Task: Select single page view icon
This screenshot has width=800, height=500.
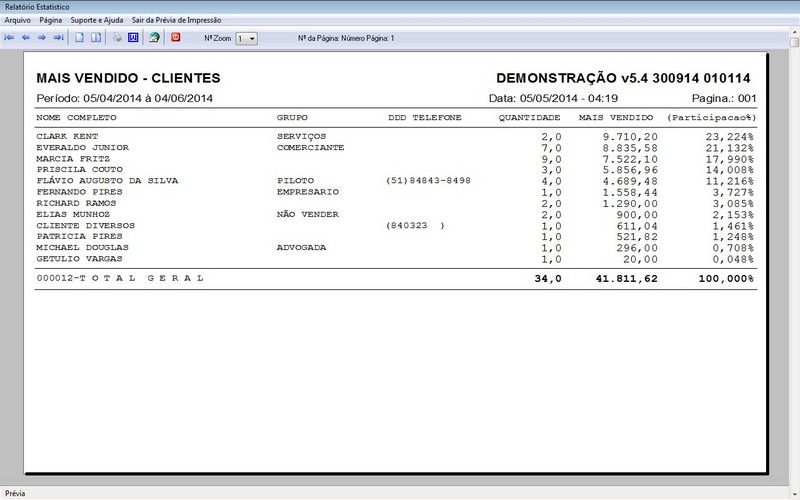Action: pyautogui.click(x=80, y=38)
